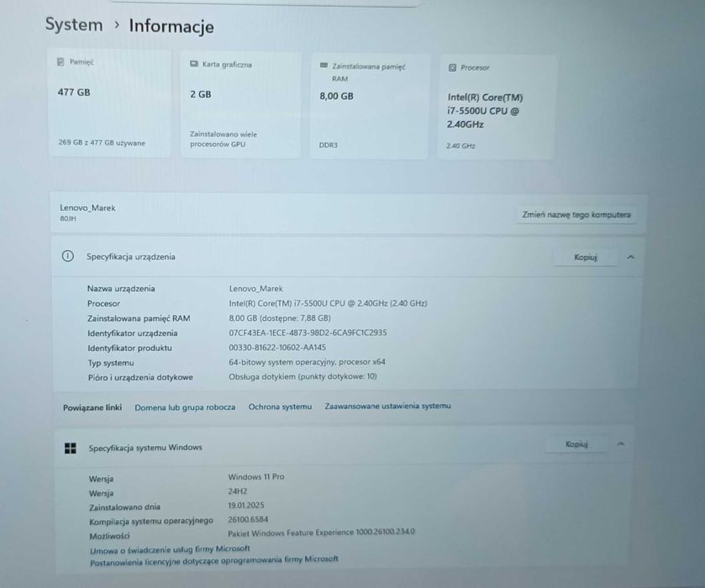Click the Powiązane linki label
This screenshot has width=705, height=588.
pyautogui.click(x=92, y=407)
